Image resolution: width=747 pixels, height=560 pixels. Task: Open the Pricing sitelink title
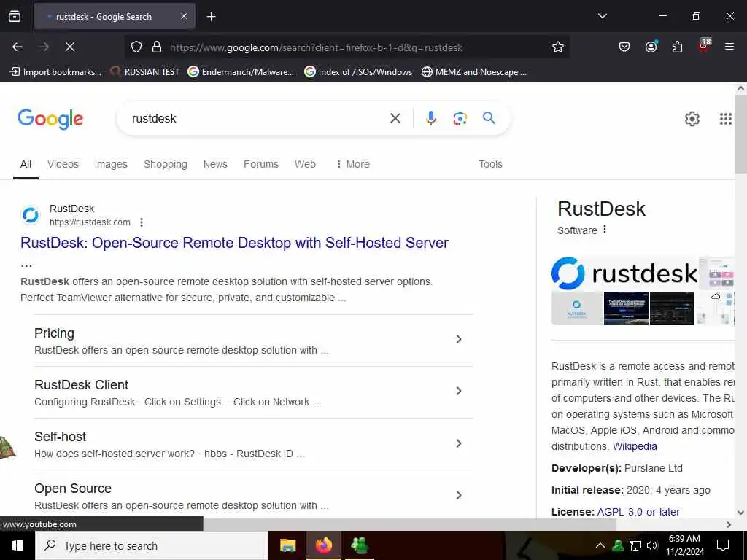(54, 333)
